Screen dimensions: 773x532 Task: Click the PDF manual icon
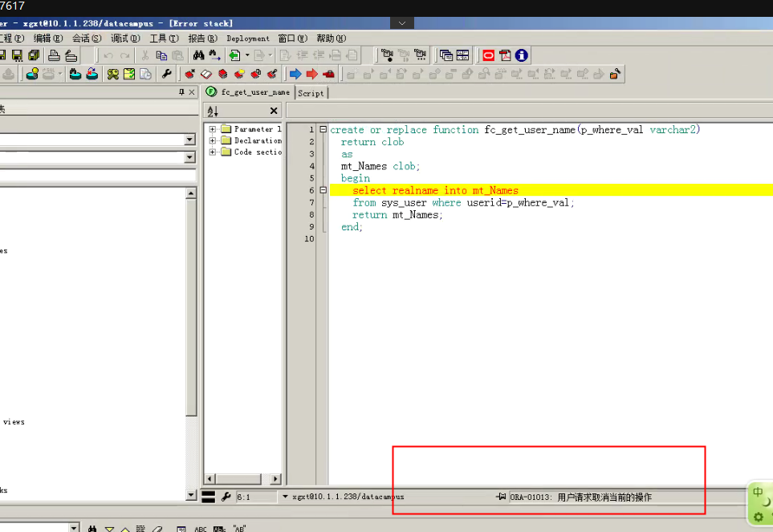tap(505, 55)
